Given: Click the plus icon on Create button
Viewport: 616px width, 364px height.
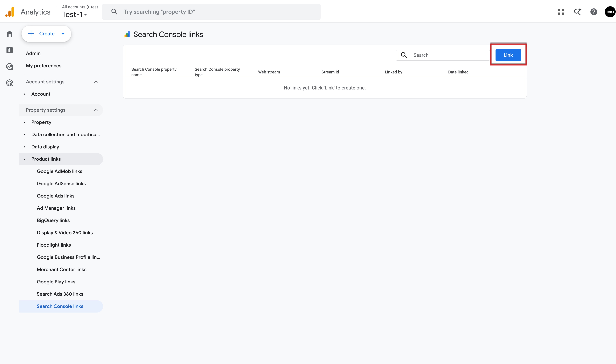Looking at the screenshot, I should (31, 34).
